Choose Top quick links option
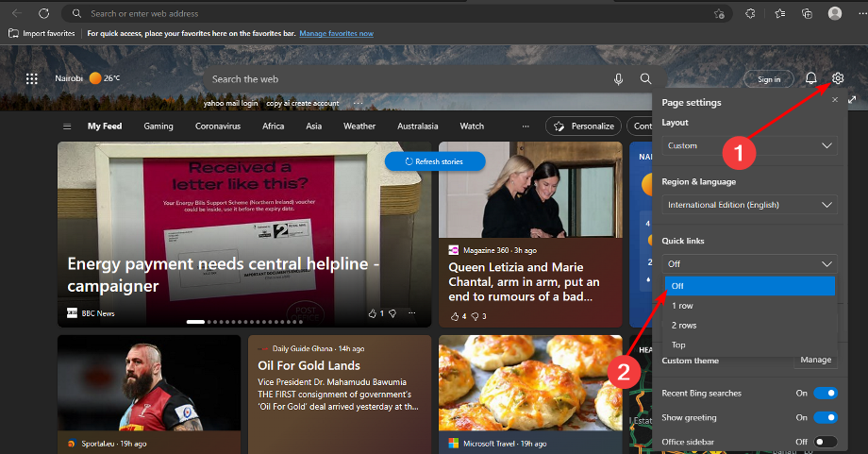This screenshot has width=868, height=454. pyautogui.click(x=749, y=345)
